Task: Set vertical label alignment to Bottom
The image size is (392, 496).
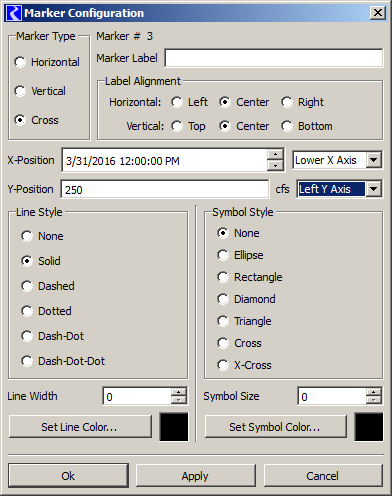Action: pyautogui.click(x=287, y=126)
